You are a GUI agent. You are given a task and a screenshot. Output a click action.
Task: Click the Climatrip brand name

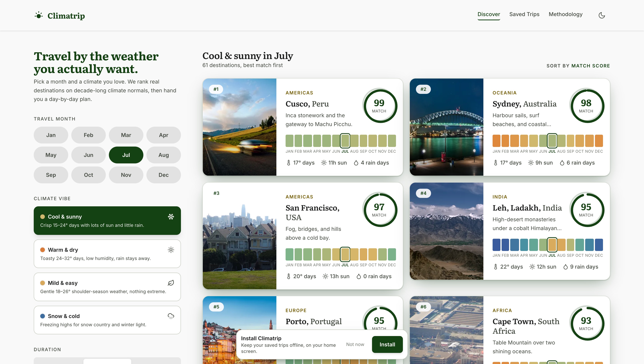point(66,16)
